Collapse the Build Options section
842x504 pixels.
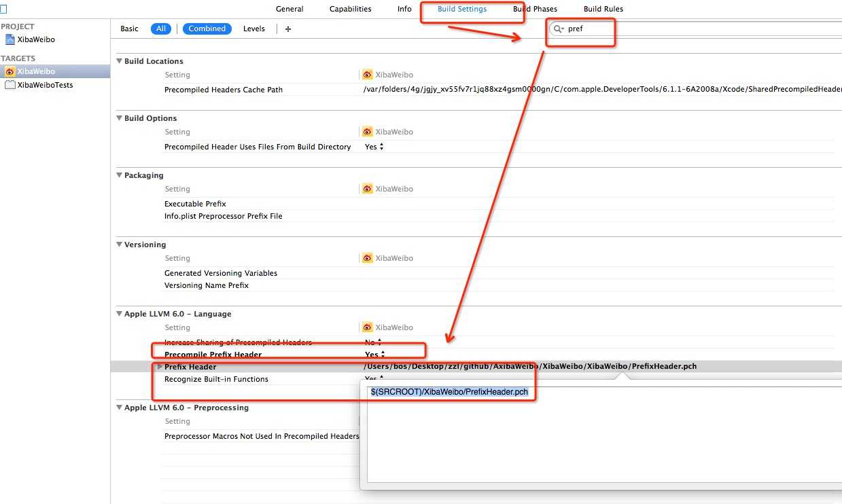click(x=120, y=118)
